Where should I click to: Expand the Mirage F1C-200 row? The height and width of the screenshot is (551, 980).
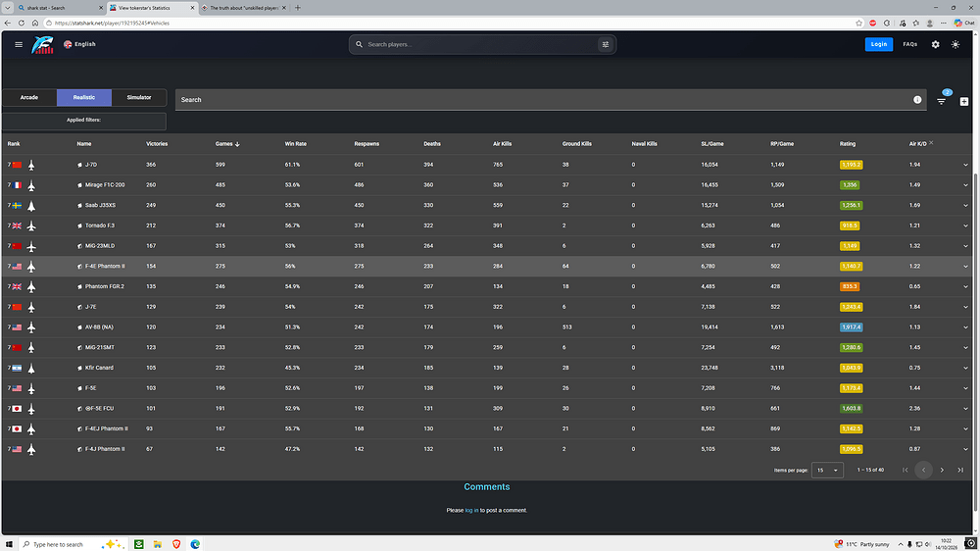coord(965,185)
